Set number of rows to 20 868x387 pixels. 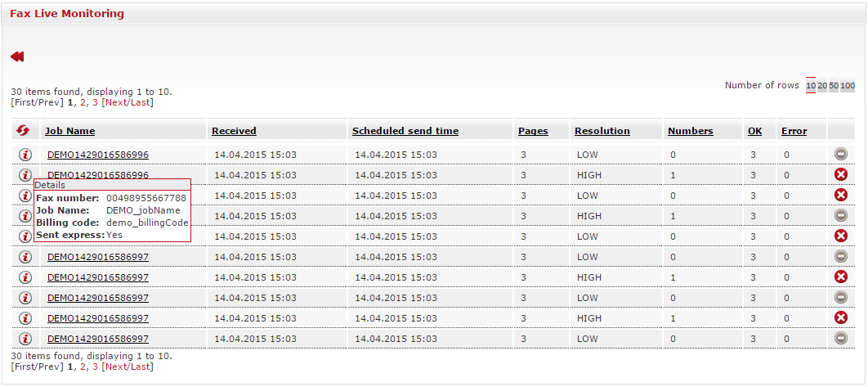822,86
